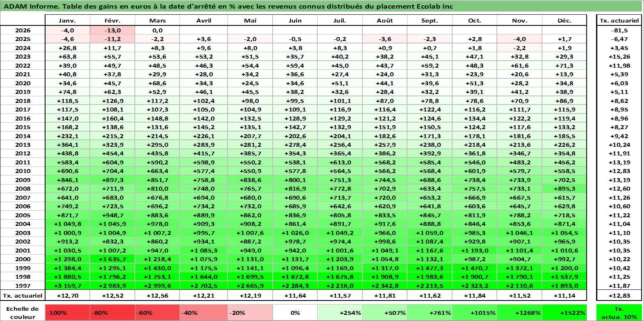Select the 'Tx. actuariel' bottom row label
644x321 pixels.
point(23,296)
